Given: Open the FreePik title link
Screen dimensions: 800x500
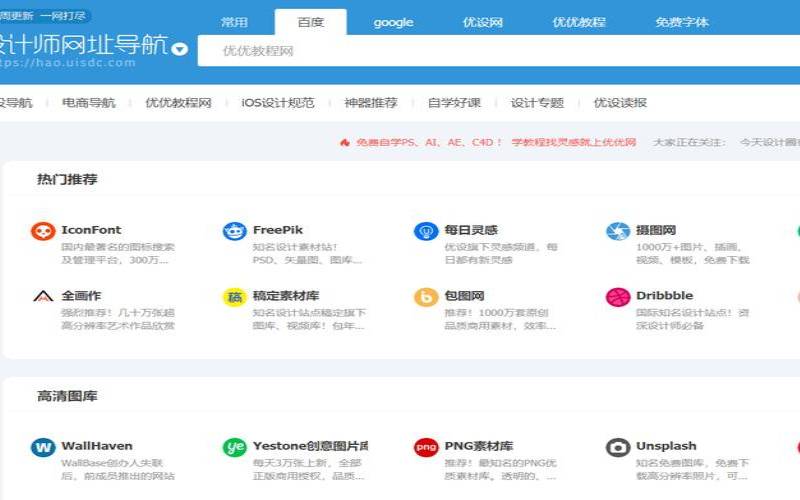Looking at the screenshot, I should tap(278, 230).
